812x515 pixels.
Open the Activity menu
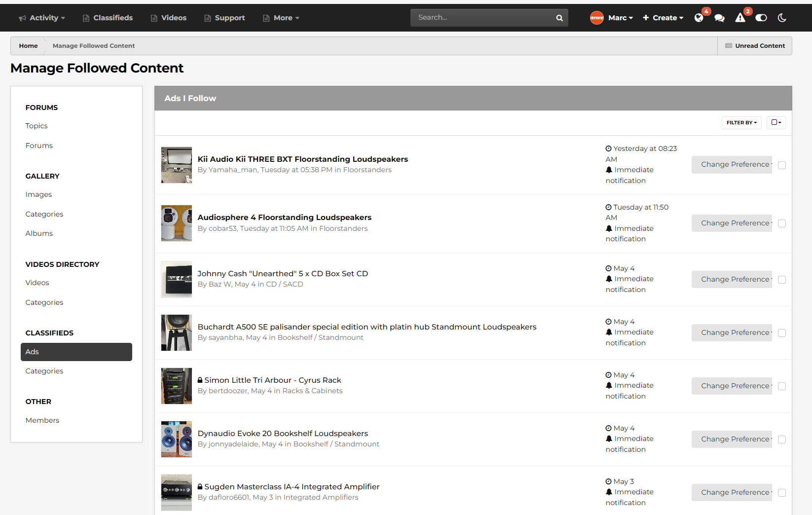point(42,18)
